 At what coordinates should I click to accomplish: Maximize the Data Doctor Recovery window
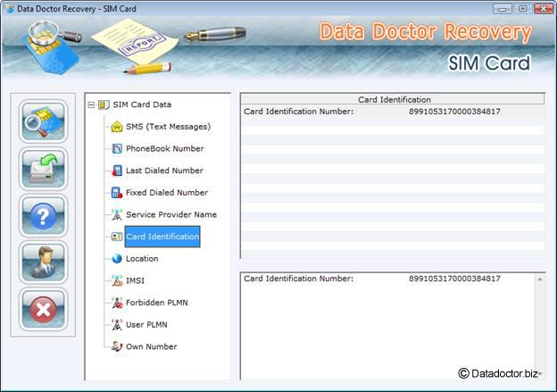(x=523, y=9)
